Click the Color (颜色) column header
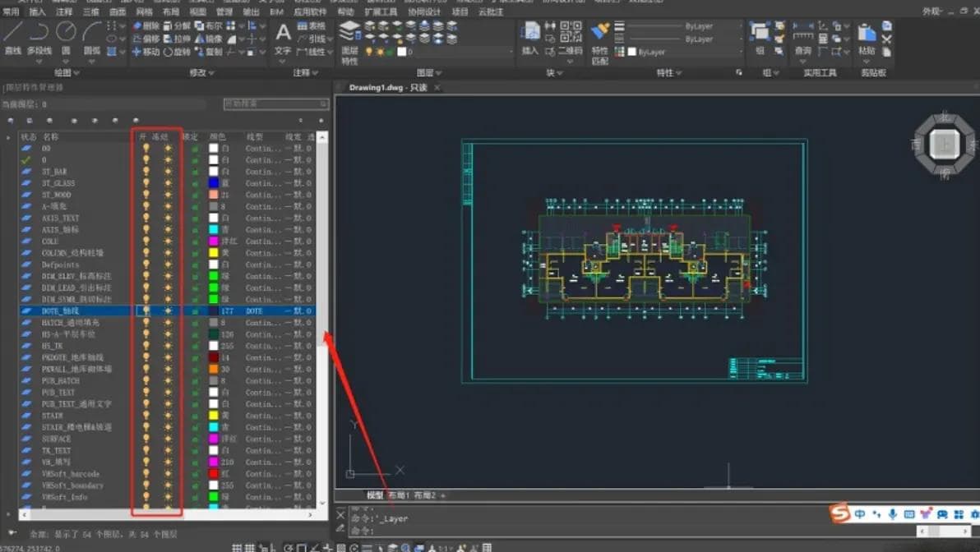 pos(218,136)
